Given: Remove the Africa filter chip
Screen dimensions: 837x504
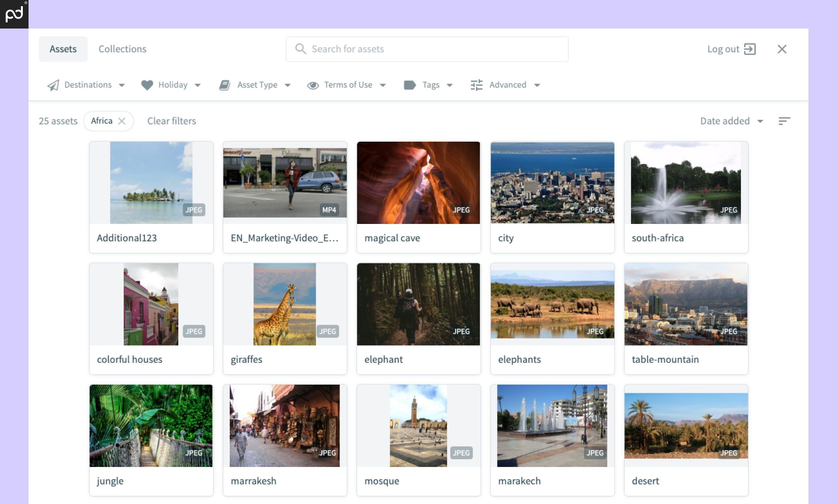Looking at the screenshot, I should [122, 121].
